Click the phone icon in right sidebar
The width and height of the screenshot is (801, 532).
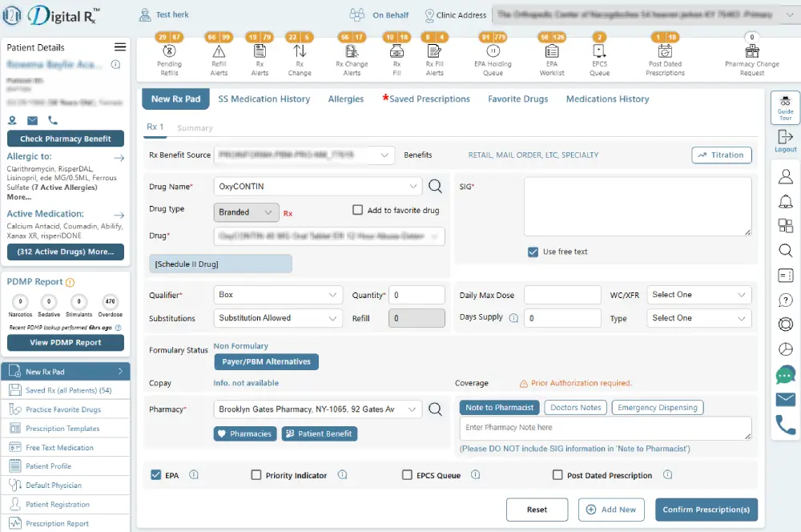point(785,425)
